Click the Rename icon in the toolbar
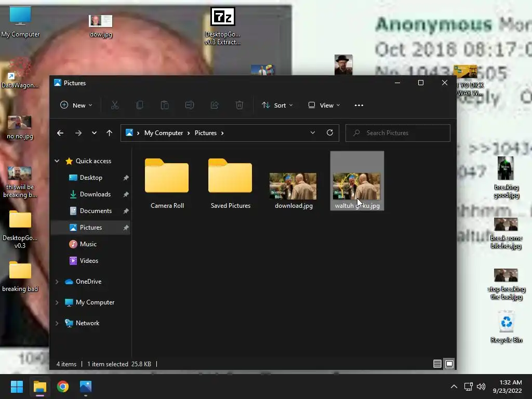 point(189,105)
